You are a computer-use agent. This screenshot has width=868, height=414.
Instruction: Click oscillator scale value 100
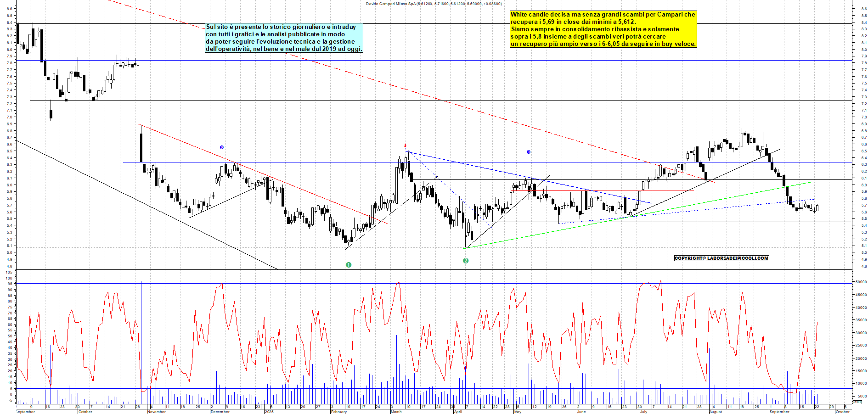[x=9, y=278]
